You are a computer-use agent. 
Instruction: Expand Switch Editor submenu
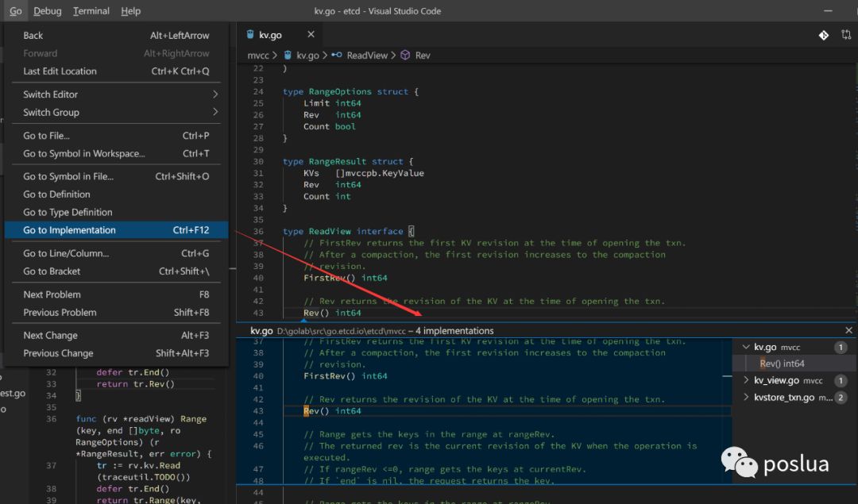116,94
